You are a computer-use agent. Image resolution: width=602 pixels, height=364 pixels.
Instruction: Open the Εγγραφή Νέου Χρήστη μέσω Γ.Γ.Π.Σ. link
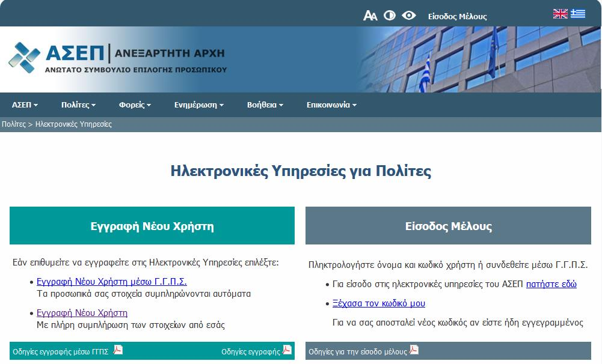coord(112,282)
